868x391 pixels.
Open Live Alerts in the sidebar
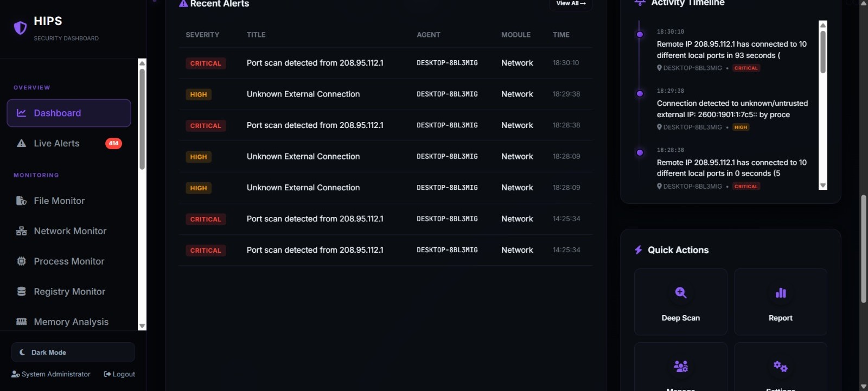(x=69, y=143)
